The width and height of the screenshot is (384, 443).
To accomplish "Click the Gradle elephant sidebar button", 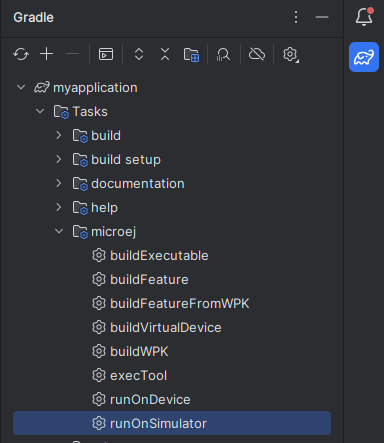I will (x=364, y=57).
